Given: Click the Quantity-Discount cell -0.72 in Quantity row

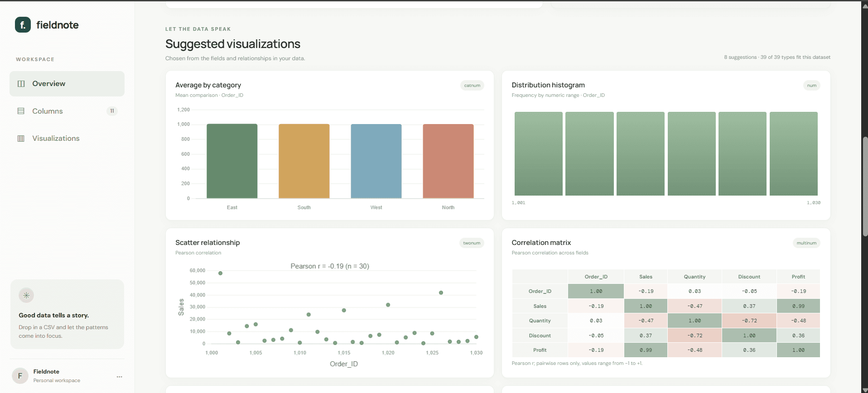Looking at the screenshot, I should (749, 321).
